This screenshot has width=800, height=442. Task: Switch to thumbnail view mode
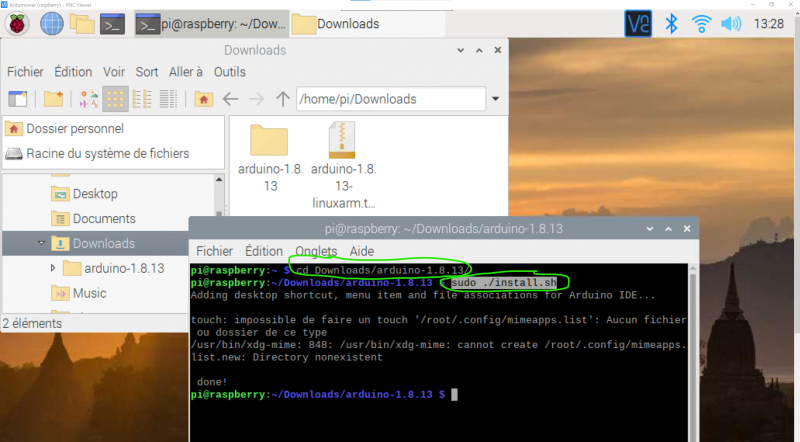pyautogui.click(x=88, y=99)
